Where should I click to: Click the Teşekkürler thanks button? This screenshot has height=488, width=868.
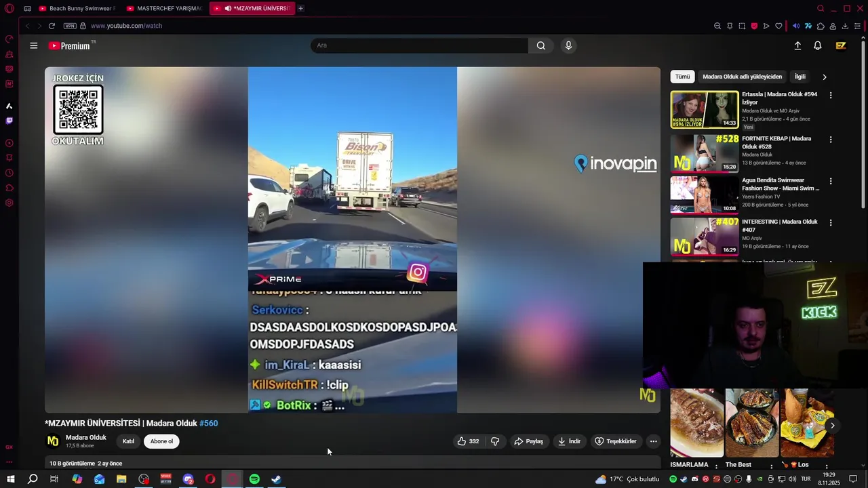[616, 441]
